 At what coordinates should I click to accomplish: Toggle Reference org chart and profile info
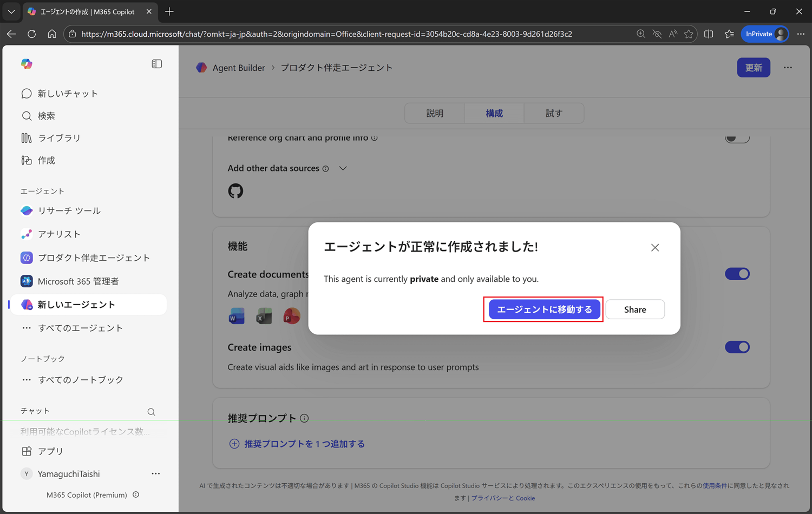(x=737, y=137)
